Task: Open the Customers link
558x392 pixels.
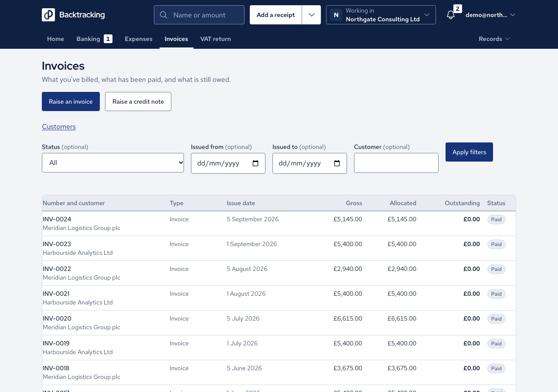Action: (x=59, y=127)
